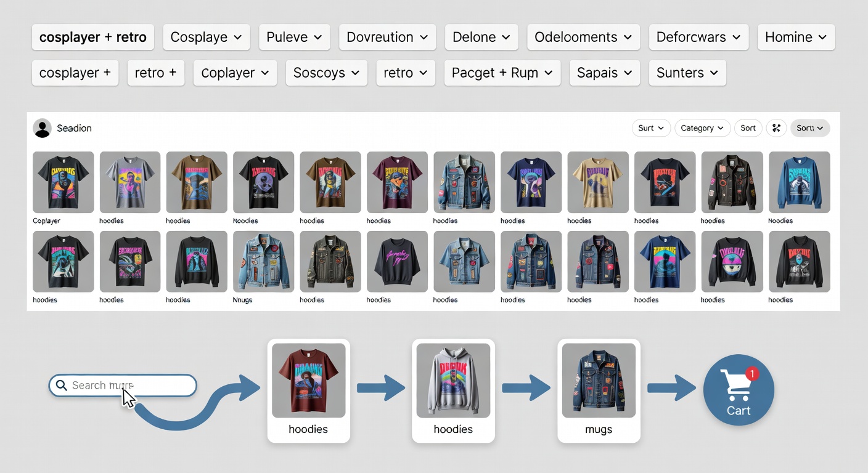
Task: Open the blue sweatshirt thumbnail labeled Noodies
Action: (799, 182)
